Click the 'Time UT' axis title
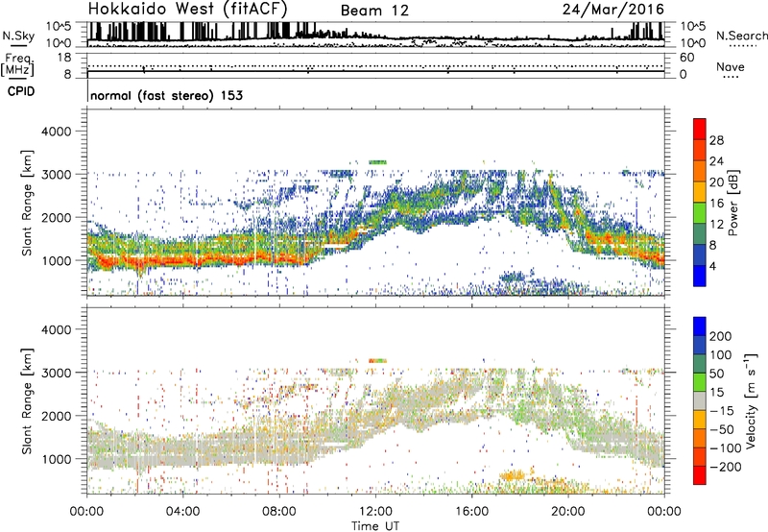 pyautogui.click(x=375, y=526)
